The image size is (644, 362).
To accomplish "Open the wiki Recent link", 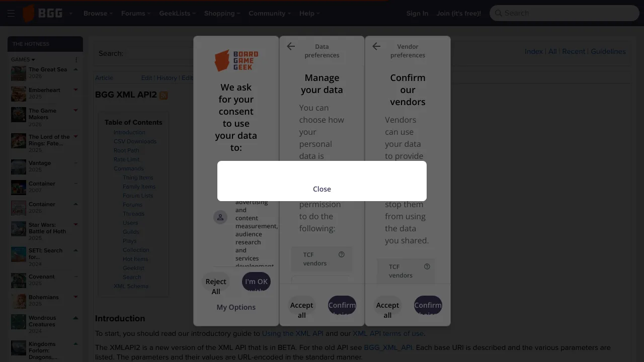I will pos(574,51).
